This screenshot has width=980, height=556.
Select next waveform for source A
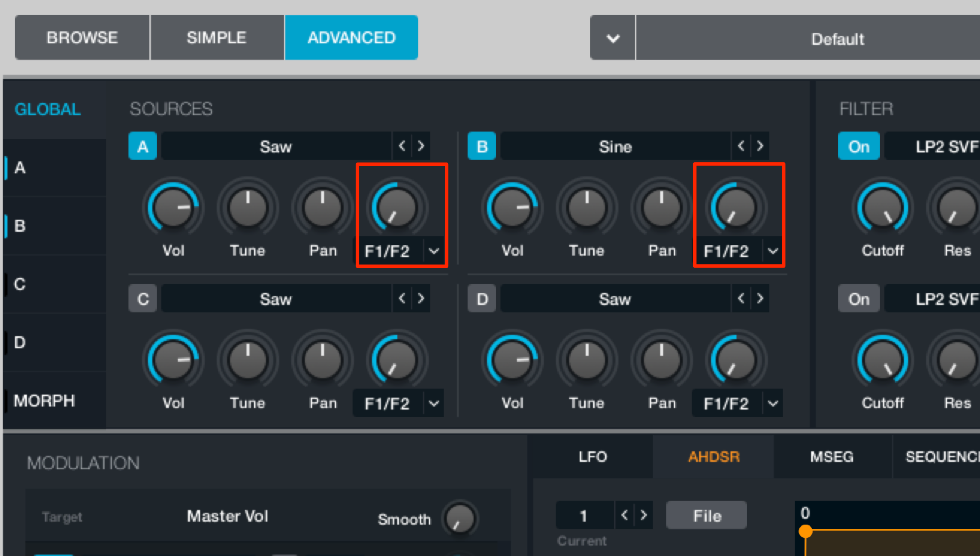pyautogui.click(x=421, y=146)
